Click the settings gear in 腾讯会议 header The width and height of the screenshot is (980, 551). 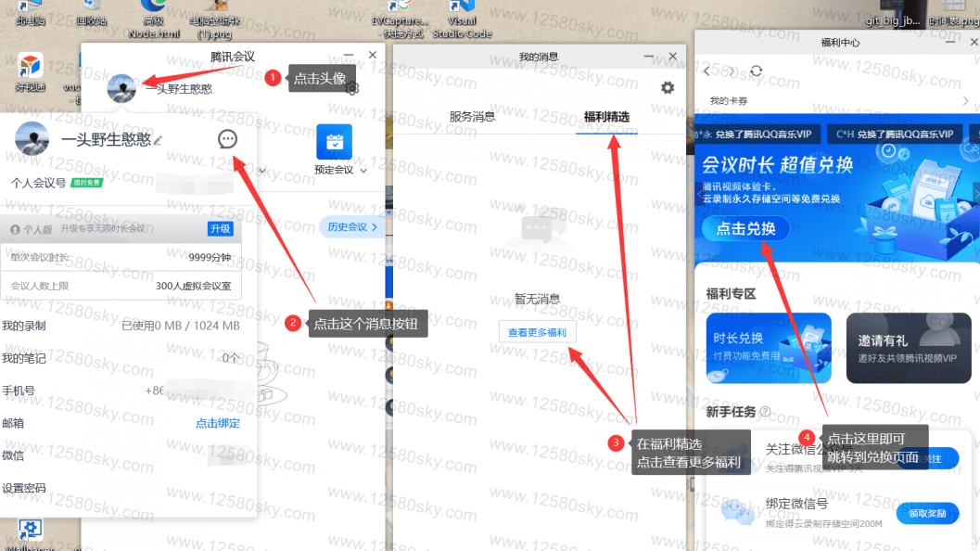pyautogui.click(x=352, y=88)
